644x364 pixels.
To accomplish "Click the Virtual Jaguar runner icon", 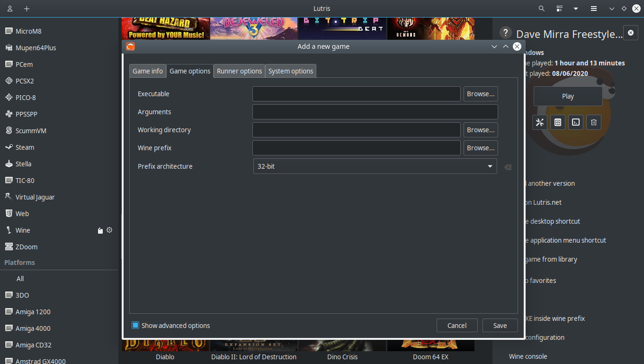I will coord(9,197).
